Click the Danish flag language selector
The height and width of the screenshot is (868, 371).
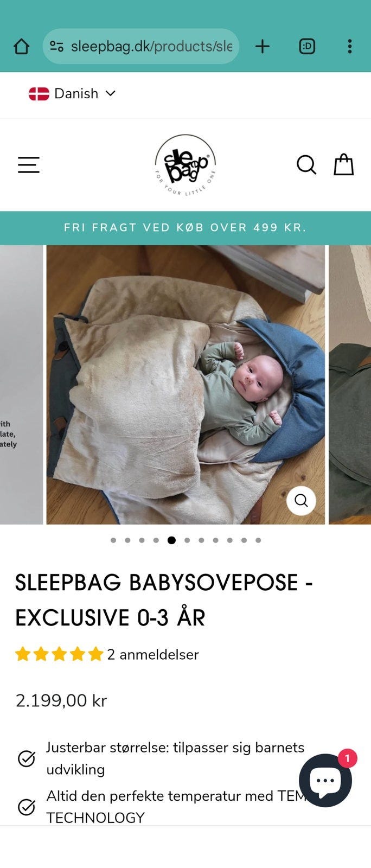click(39, 94)
